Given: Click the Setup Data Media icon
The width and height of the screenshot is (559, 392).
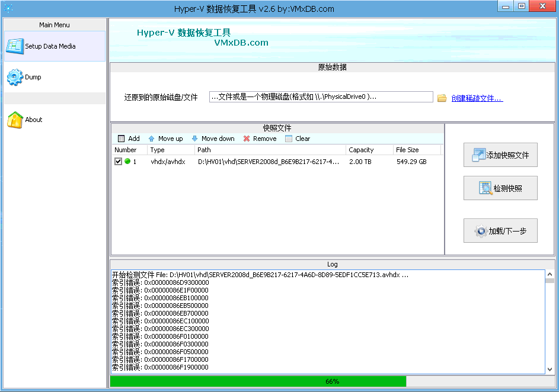Looking at the screenshot, I should [15, 46].
